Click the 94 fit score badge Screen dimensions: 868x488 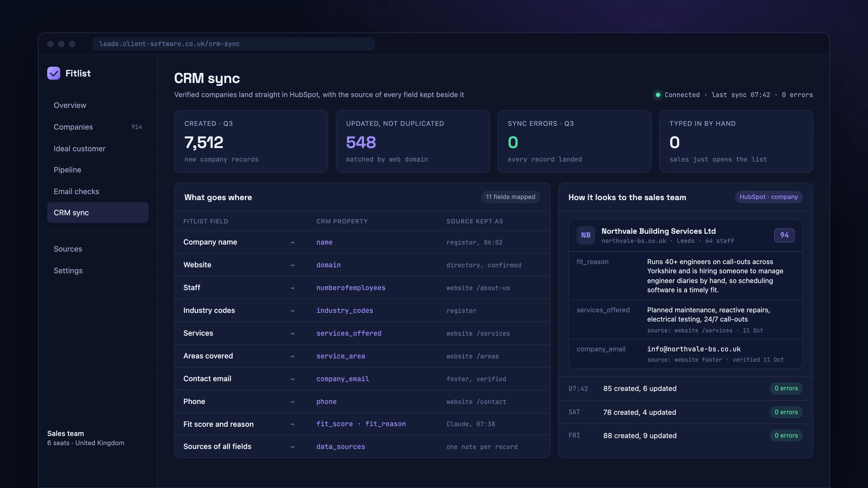tap(784, 235)
